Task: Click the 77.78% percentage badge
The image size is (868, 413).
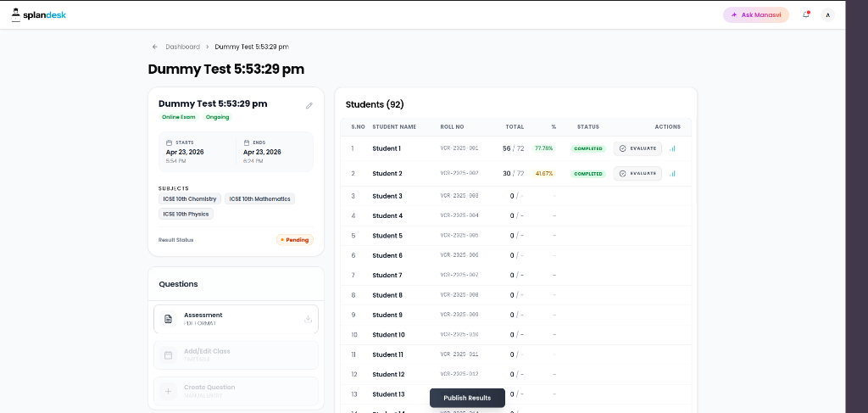Action: (x=543, y=148)
